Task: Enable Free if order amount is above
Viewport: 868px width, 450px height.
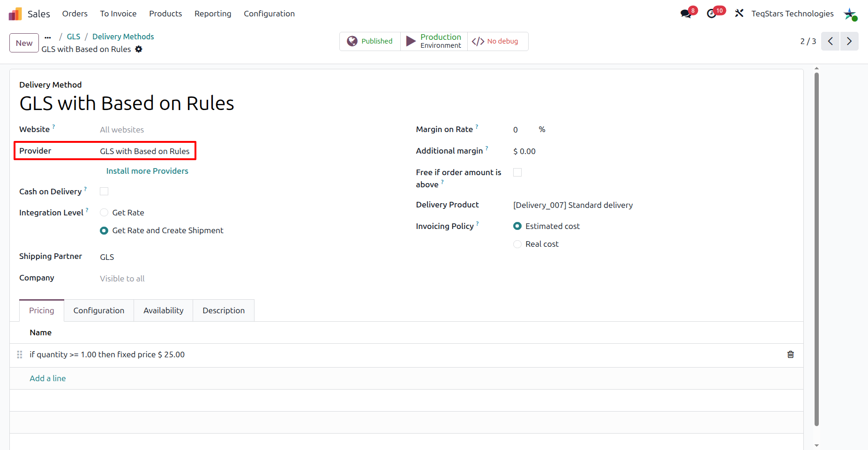Action: coord(517,172)
